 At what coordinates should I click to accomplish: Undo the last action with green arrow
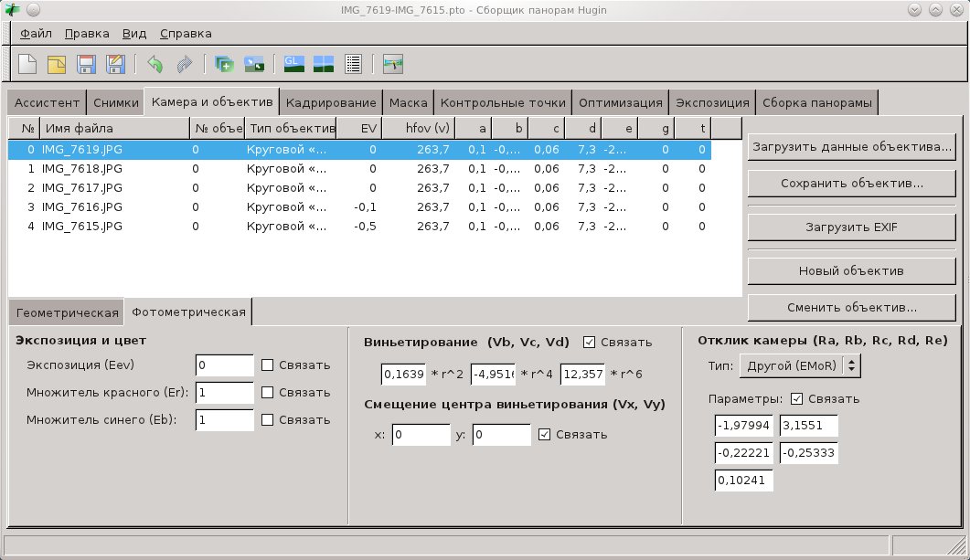pos(155,64)
